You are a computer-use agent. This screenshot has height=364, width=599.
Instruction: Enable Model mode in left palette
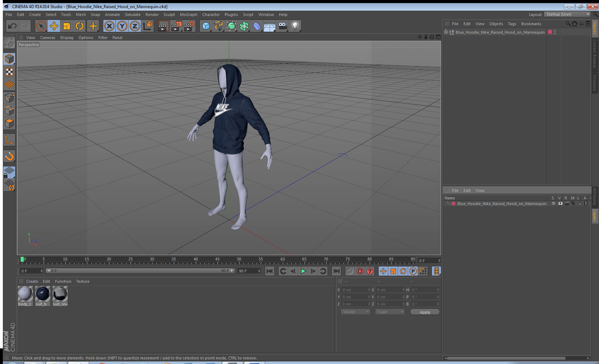(x=9, y=59)
